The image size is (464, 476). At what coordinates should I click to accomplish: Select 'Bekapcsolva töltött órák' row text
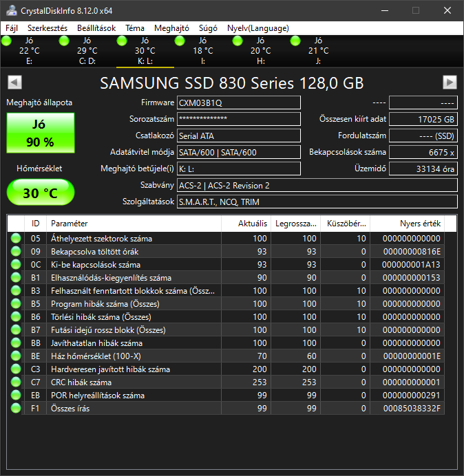tap(95, 252)
